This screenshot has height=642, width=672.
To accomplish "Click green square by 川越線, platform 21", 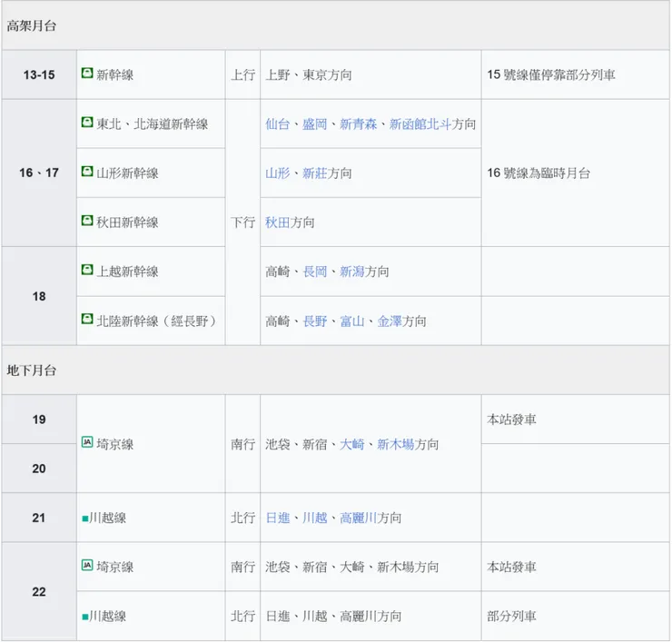I will pyautogui.click(x=84, y=519).
